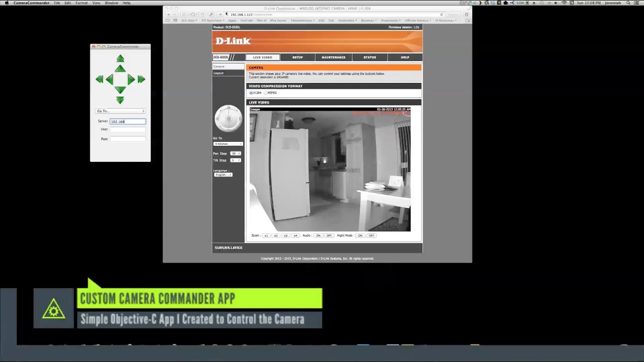Open the Window menu in menu bar
644x362 pixels.
coord(112,3)
